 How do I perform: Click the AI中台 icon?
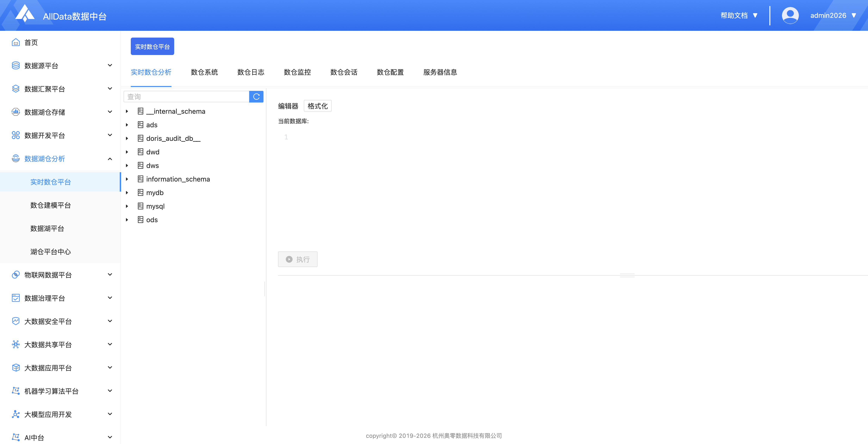click(x=15, y=437)
